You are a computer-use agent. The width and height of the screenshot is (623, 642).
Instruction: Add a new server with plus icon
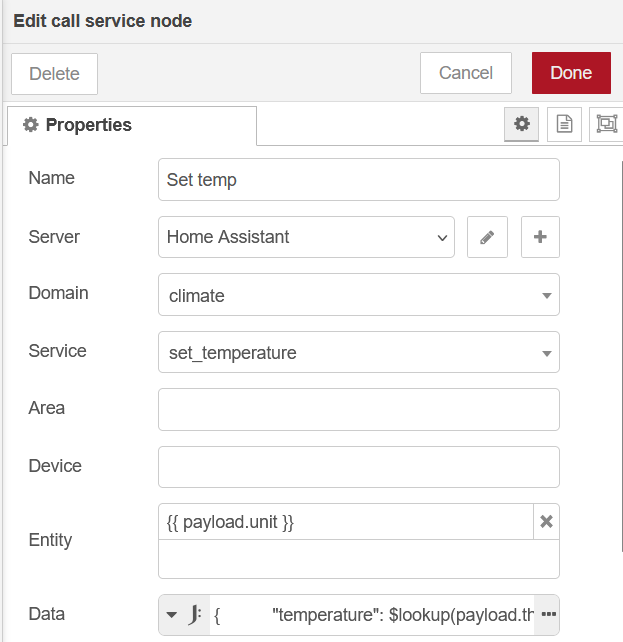point(540,237)
